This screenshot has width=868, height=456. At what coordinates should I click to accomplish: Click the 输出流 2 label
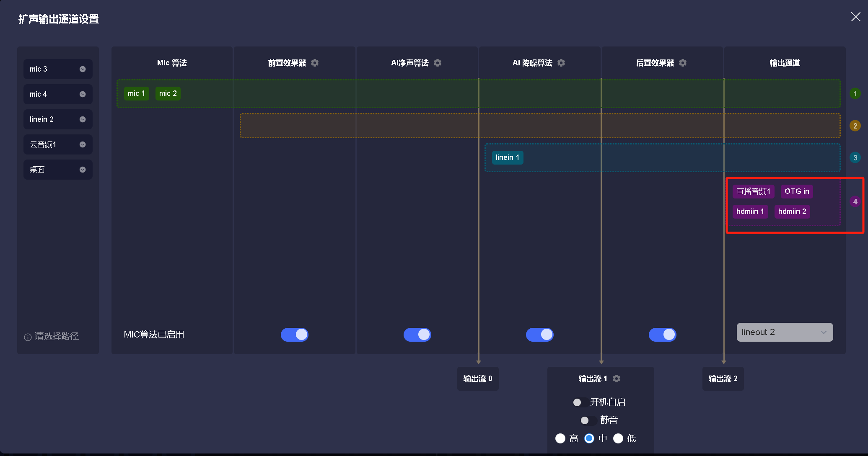pyautogui.click(x=723, y=379)
